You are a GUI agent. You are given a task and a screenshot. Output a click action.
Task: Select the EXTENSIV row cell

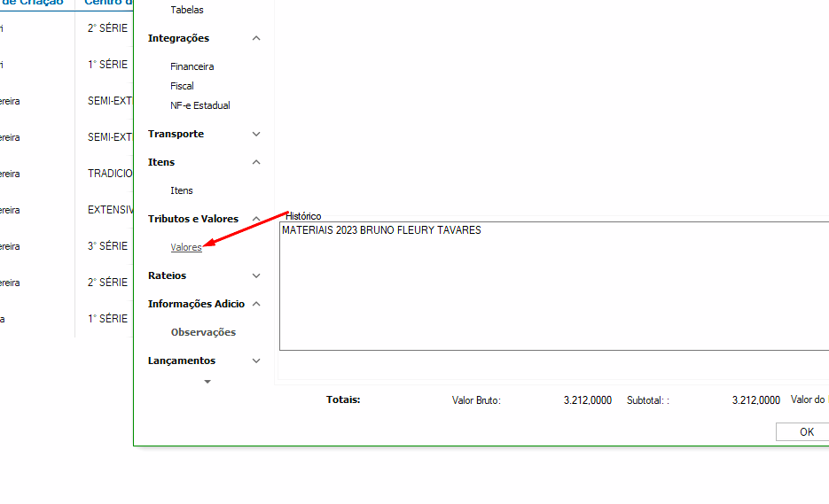(x=110, y=210)
